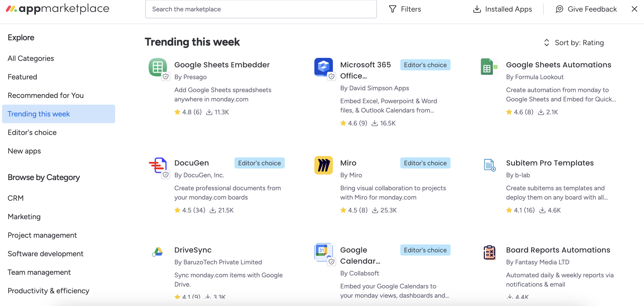
Task: Select the Featured category
Action: click(x=22, y=77)
